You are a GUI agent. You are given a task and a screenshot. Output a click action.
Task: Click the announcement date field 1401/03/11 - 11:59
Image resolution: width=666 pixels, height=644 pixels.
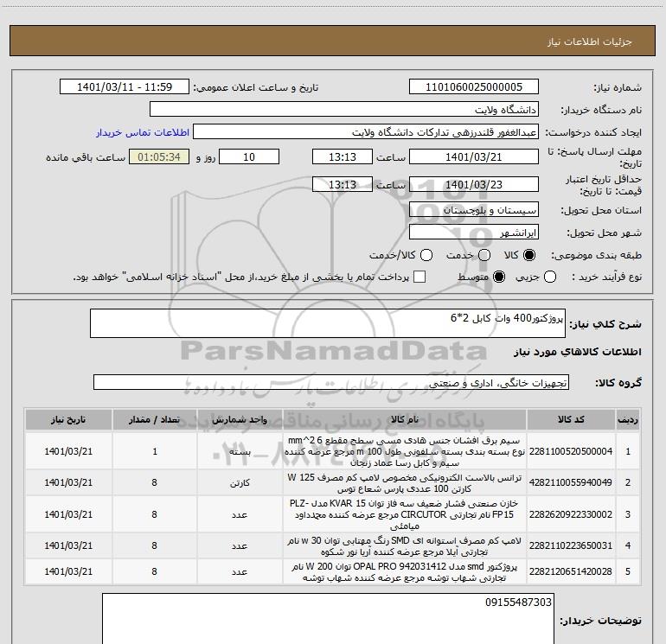(x=125, y=87)
